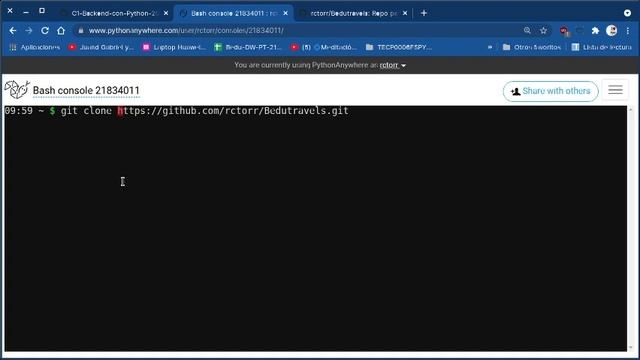Expand the hidden bookmarks chevron
Viewport: 640px width, 360px height.
490,47
